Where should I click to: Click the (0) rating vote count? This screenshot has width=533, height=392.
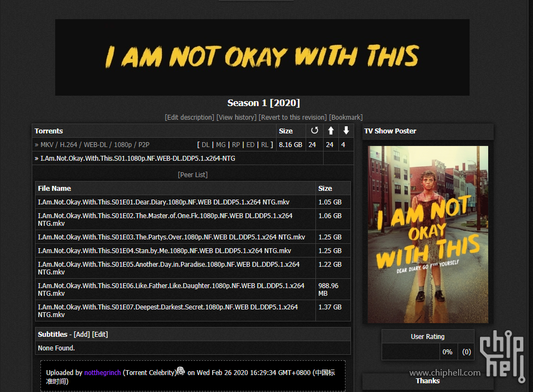point(466,352)
